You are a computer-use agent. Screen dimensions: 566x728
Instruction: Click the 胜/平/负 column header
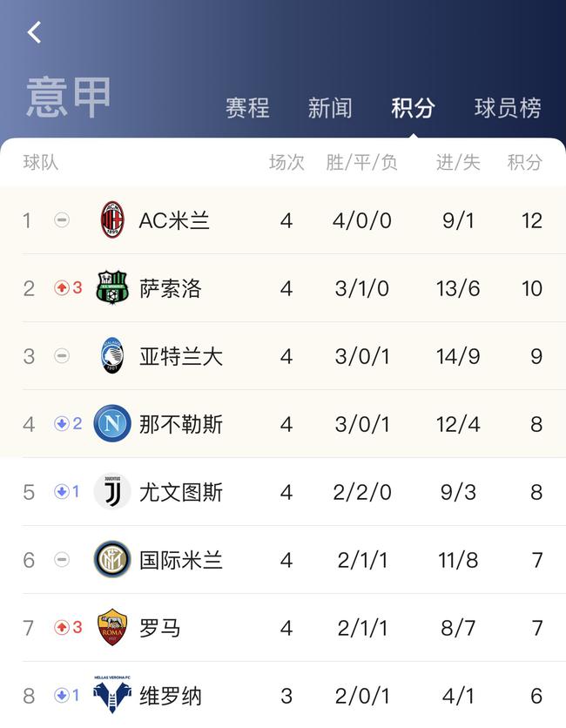coord(361,163)
